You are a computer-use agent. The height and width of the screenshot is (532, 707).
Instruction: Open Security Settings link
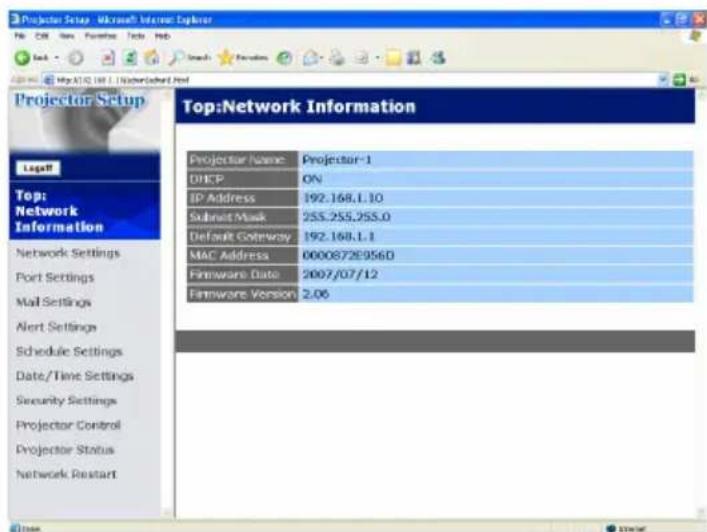pos(66,400)
